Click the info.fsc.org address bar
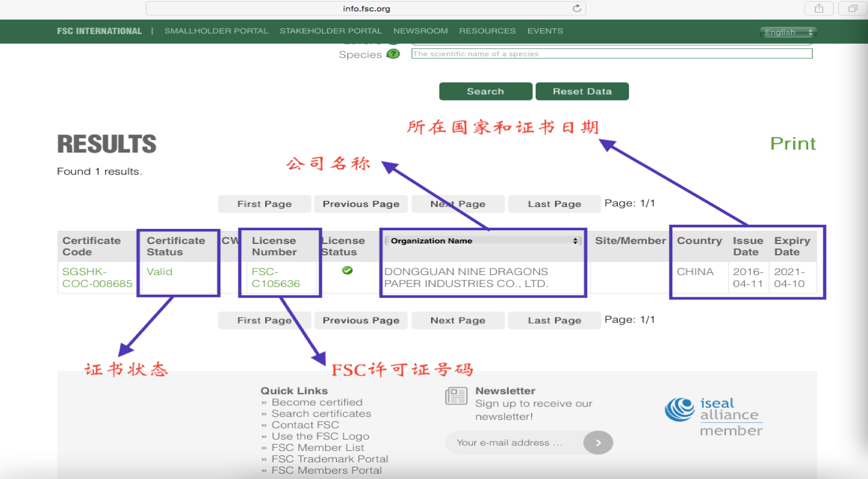The image size is (868, 479). click(x=366, y=8)
